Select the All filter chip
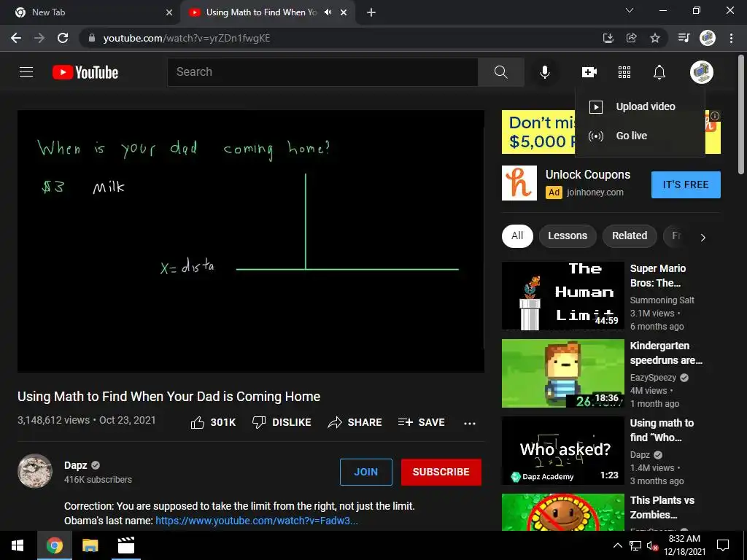The width and height of the screenshot is (747, 560). (517, 236)
